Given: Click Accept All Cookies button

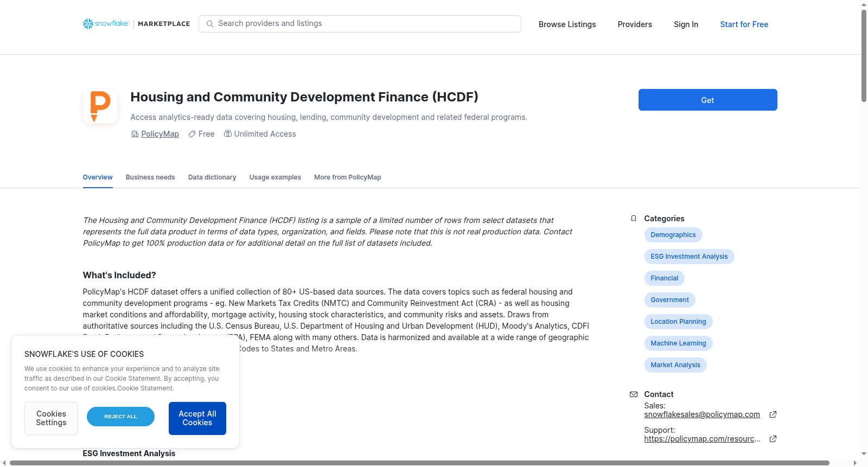Looking at the screenshot, I should 197,418.
